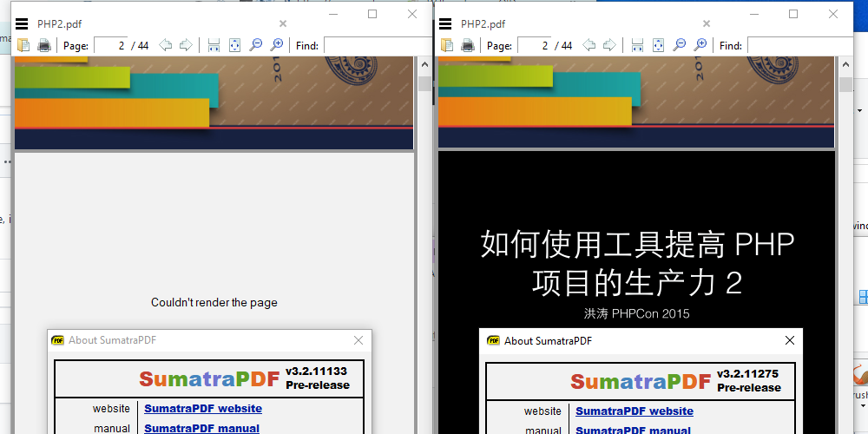Click version text v3.2.11133 in About dialog
This screenshot has width=868, height=434.
click(x=317, y=372)
